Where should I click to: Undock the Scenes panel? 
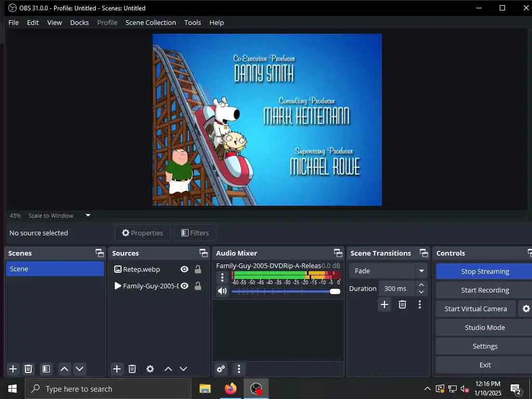point(99,253)
